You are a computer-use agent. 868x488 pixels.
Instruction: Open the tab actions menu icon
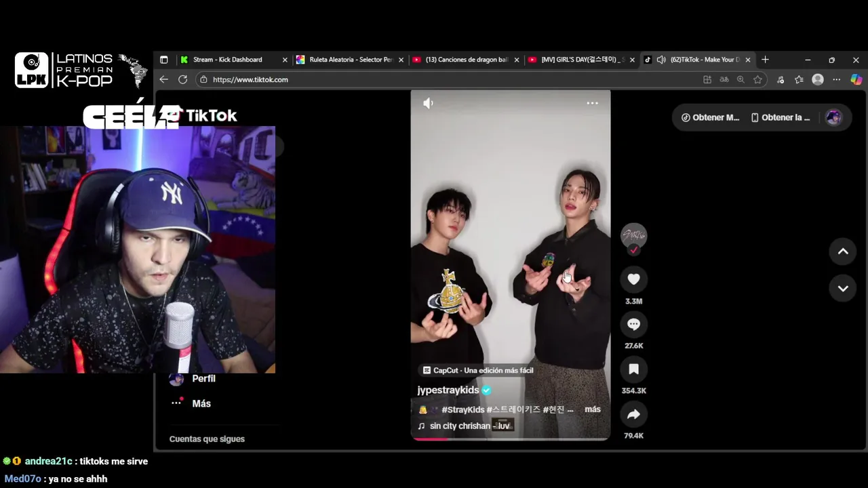[163, 60]
